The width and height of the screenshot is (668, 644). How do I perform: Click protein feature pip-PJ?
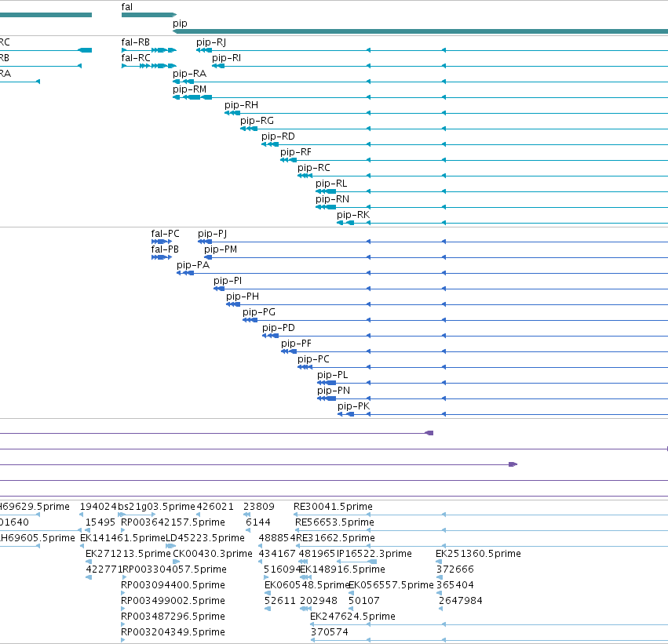tap(212, 234)
